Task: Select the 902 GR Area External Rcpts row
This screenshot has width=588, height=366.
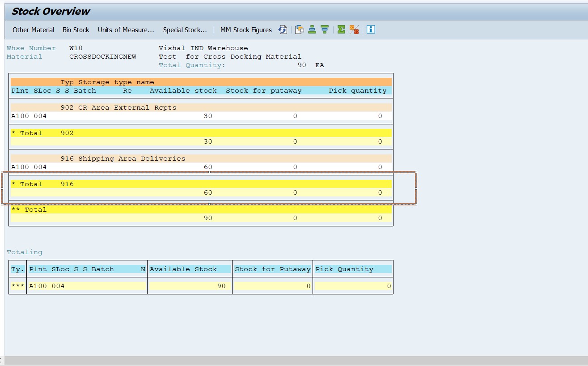Action: (x=201, y=108)
